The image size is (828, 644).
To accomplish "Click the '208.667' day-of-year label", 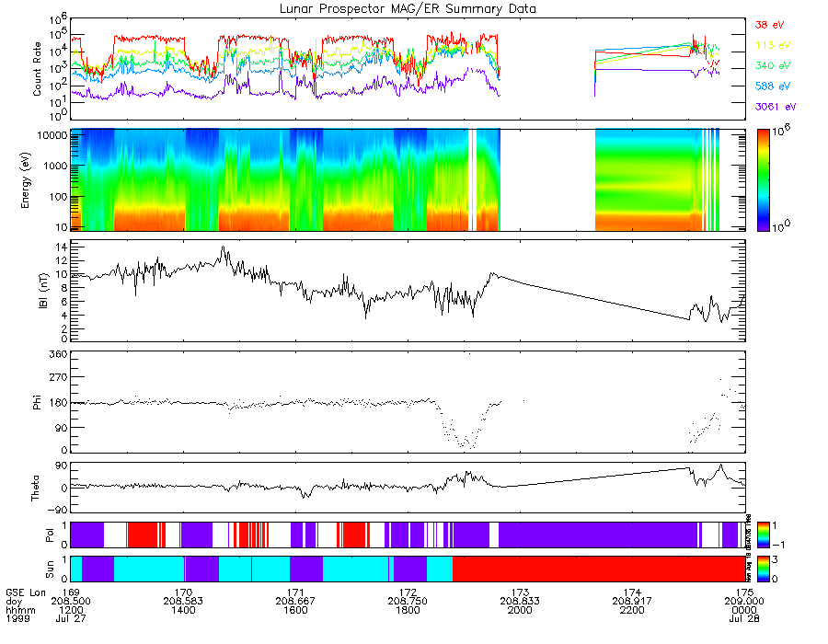I will point(295,602).
